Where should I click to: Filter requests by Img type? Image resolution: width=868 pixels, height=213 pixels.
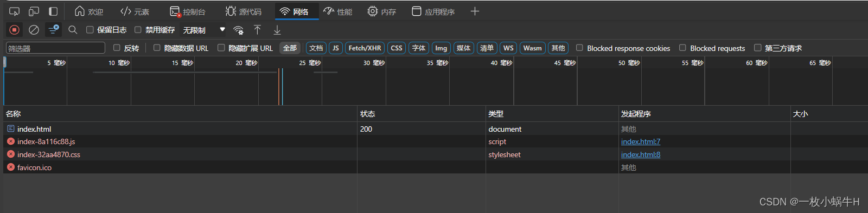tap(441, 48)
